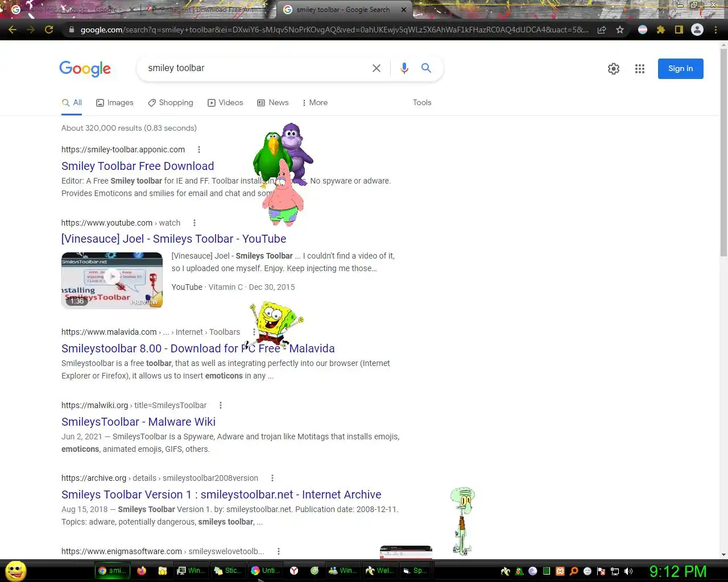
Task: Click the Google logo
Action: click(x=85, y=69)
